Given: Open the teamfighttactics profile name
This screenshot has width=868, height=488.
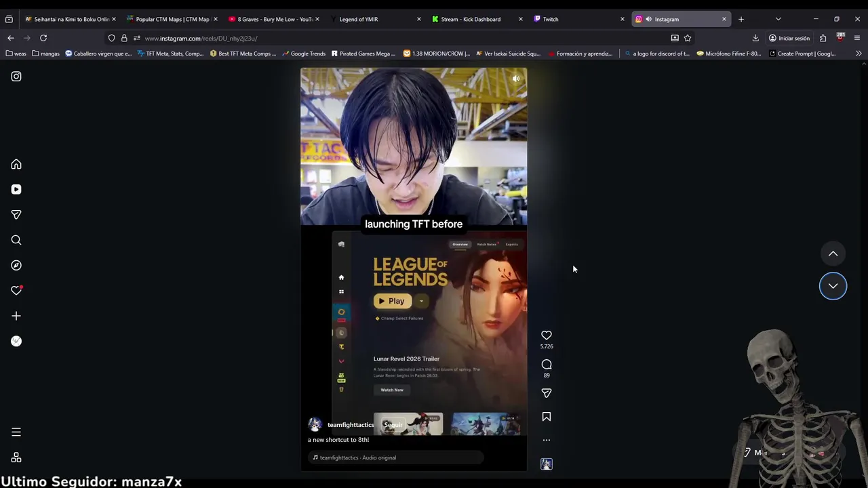Looking at the screenshot, I should pos(351,425).
